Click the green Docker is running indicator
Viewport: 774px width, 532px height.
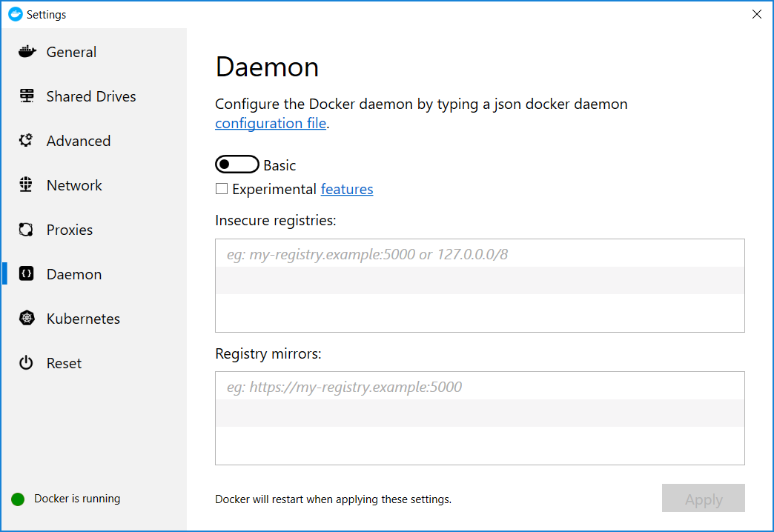click(x=17, y=499)
